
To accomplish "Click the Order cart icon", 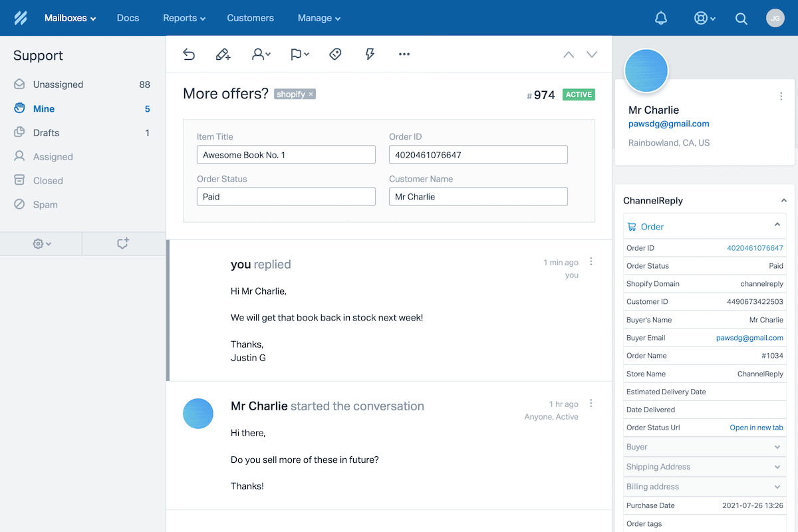I will click(632, 227).
